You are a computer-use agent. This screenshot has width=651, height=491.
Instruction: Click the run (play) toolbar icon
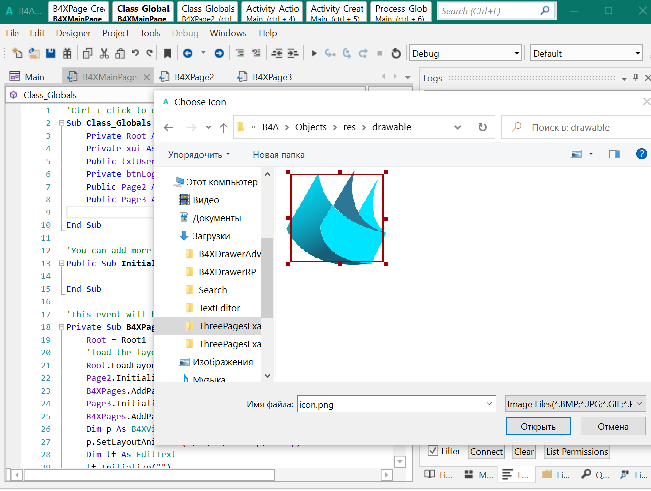coord(316,53)
